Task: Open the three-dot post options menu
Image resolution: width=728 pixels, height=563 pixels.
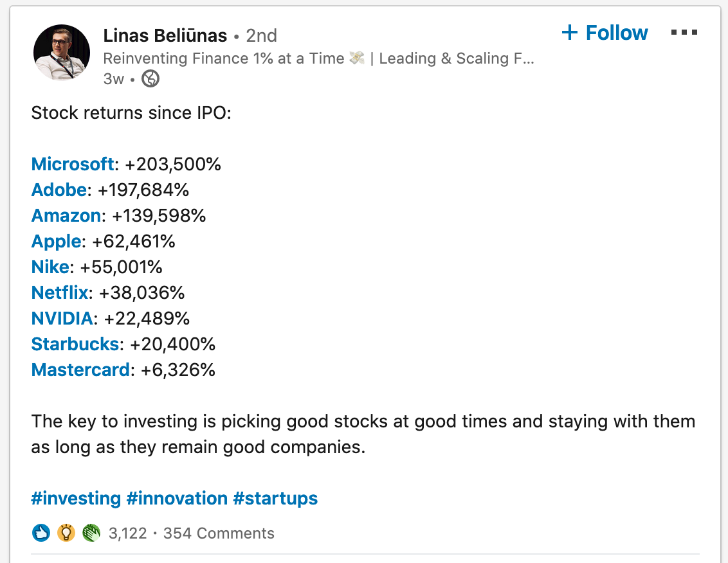Action: (x=684, y=33)
